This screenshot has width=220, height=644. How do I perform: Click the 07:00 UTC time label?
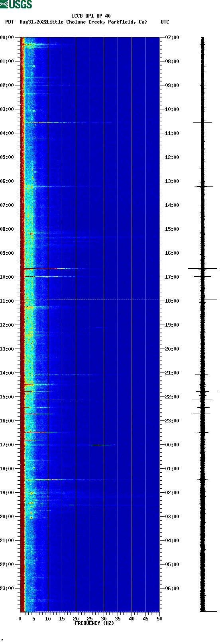(172, 38)
